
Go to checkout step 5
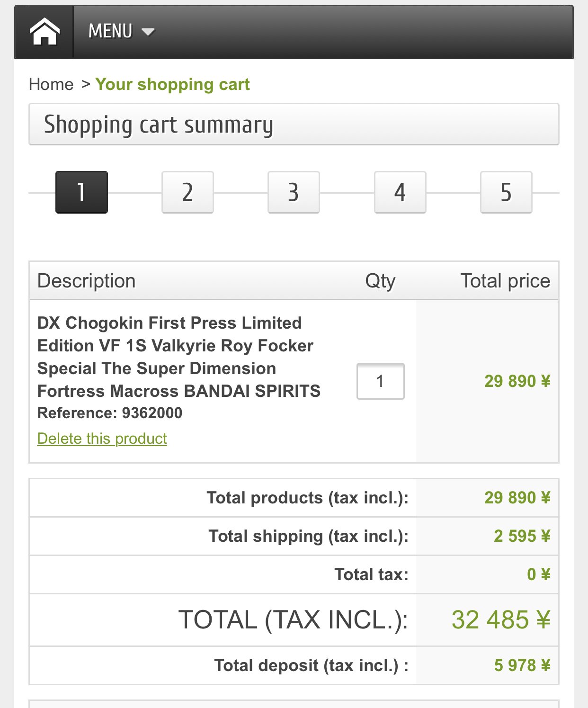[x=506, y=192]
